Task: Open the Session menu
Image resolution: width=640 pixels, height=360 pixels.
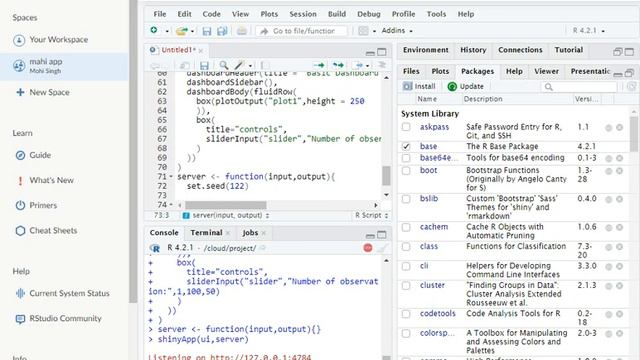Action: (303, 14)
